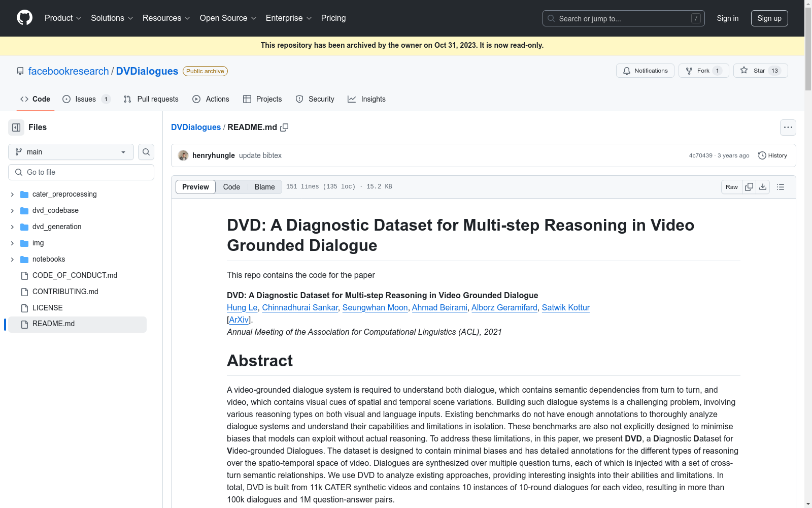
Task: Focus the Search or jump to field
Action: 624,18
